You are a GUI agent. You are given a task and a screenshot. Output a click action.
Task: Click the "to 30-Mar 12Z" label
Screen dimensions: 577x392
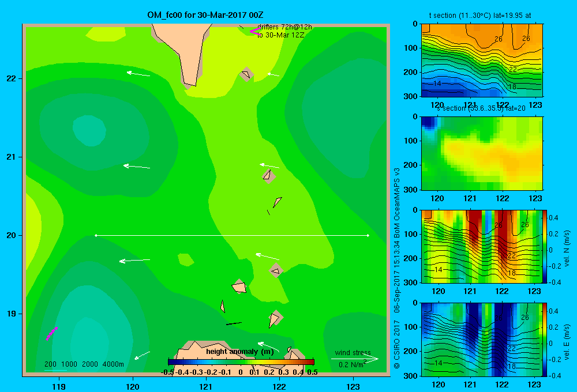[281, 35]
